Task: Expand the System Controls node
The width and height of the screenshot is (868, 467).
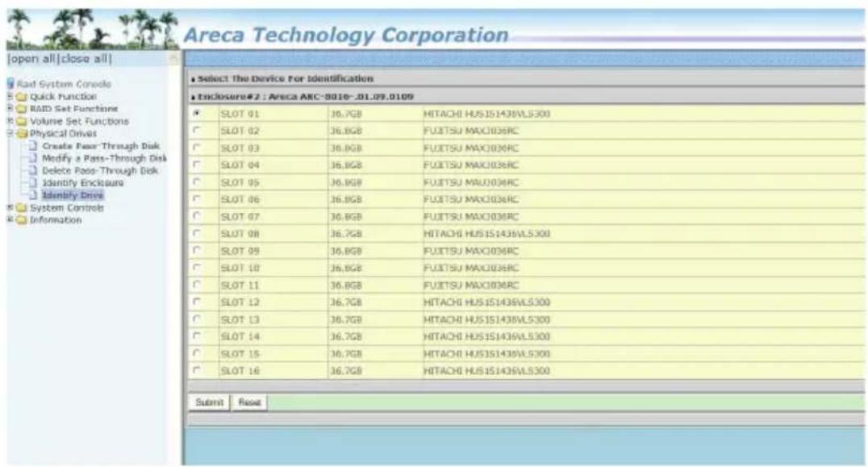Action: tap(10, 207)
